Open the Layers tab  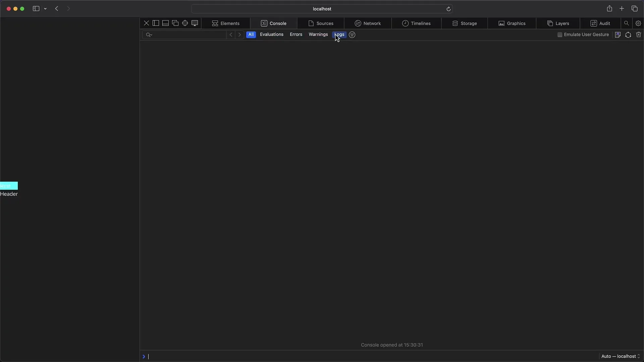pos(558,23)
